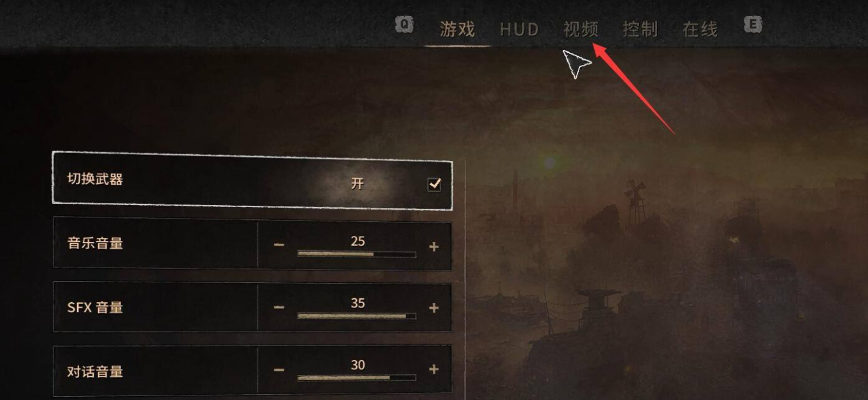The width and height of the screenshot is (868, 400).
Task: Raise SFX 音量 using the plus icon
Action: [x=434, y=308]
